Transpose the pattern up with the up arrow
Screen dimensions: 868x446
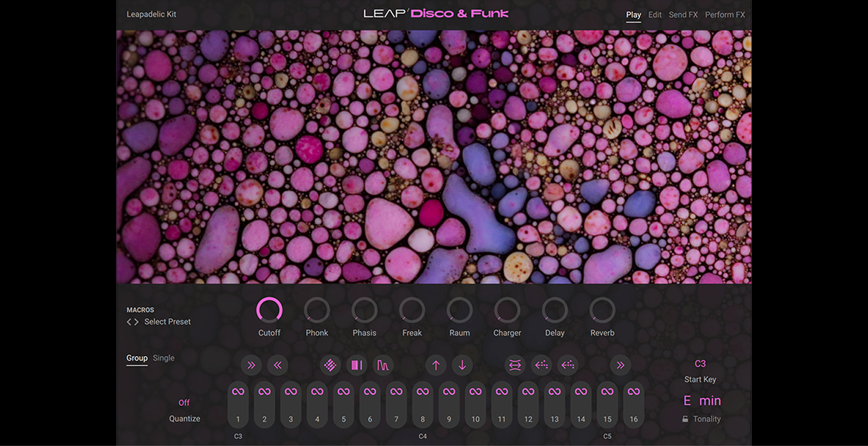436,365
